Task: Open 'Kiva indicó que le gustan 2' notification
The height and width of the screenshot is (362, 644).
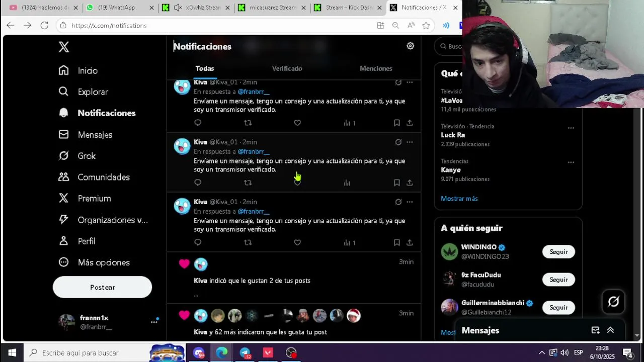Action: pos(294,278)
